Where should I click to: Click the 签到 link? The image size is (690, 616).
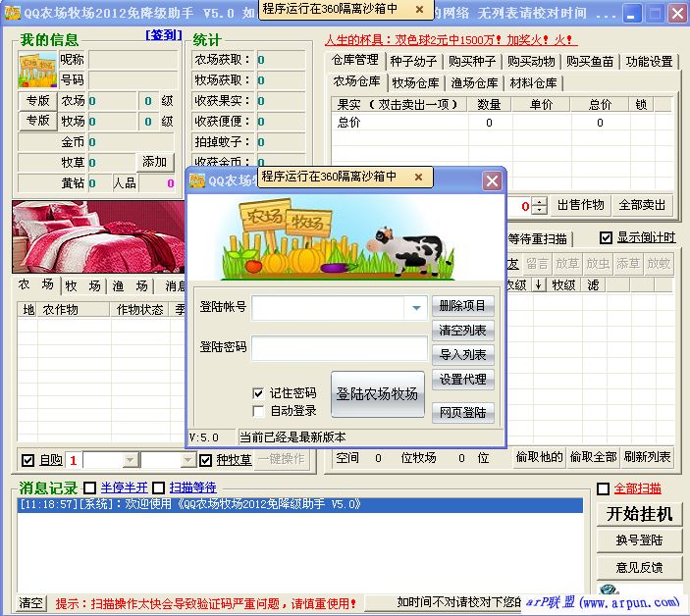[x=164, y=34]
